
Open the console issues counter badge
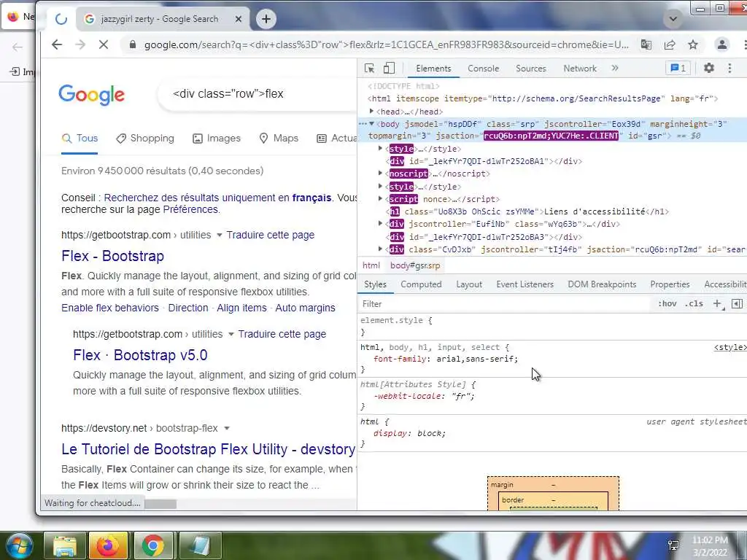678,68
